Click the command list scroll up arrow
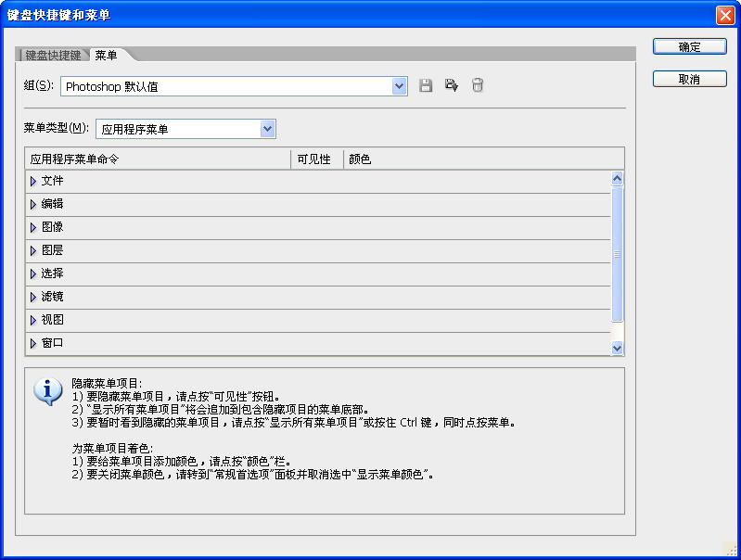741x560 pixels. pos(618,179)
